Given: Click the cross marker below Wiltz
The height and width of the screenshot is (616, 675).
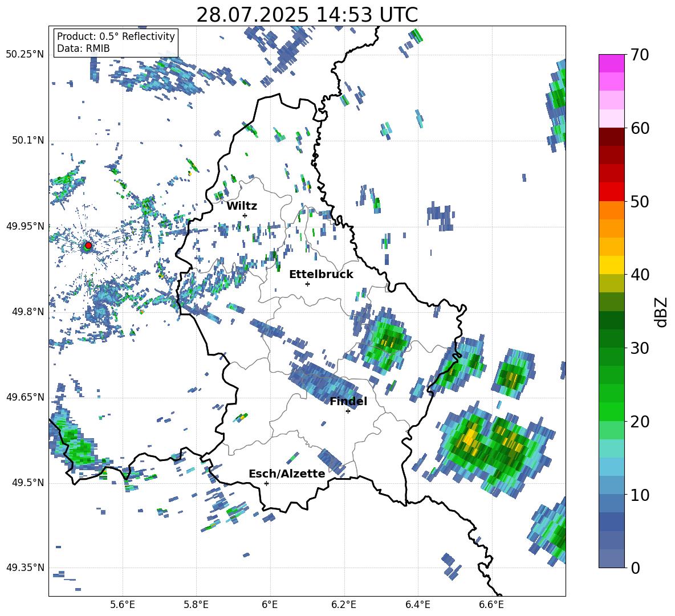Looking at the screenshot, I should 245,215.
